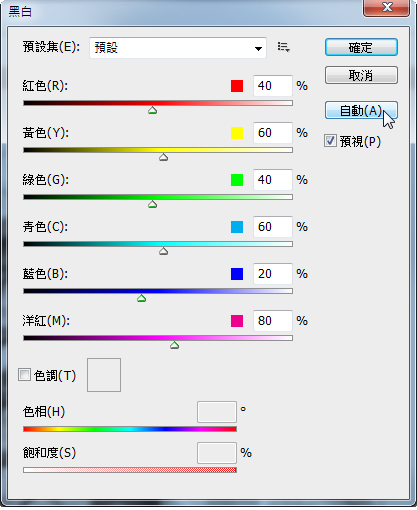The height and width of the screenshot is (510, 417).
Task: Close the 黑白 dialog window
Action: click(386, 7)
